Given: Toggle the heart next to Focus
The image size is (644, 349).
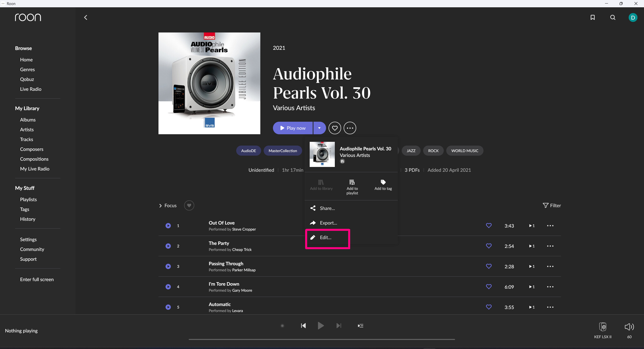Looking at the screenshot, I should [189, 205].
